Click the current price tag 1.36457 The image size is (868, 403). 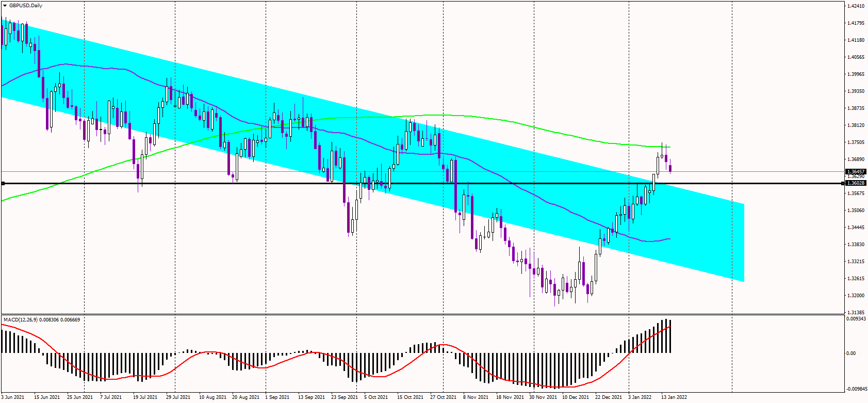(x=856, y=172)
